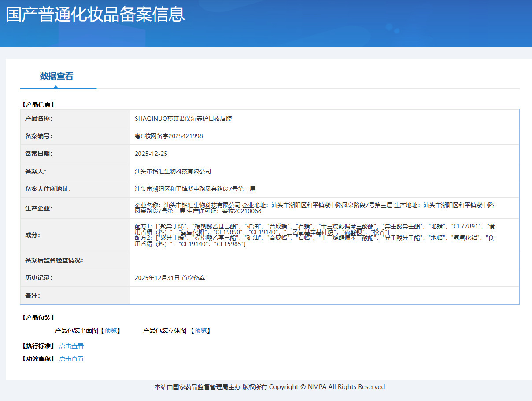The height and width of the screenshot is (401, 532).
Task: Open 执行标准 点击查看 link
Action: pyautogui.click(x=71, y=346)
